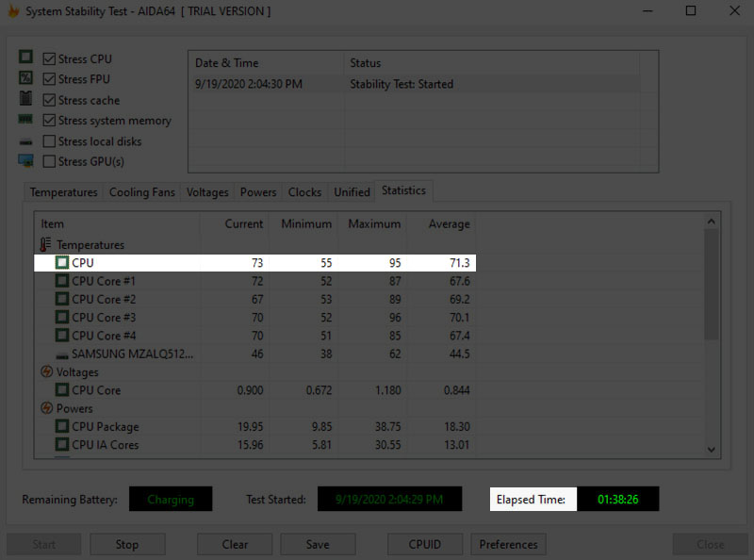This screenshot has width=754, height=560.
Task: Click the lightning icon of Powers group
Action: 46,408
